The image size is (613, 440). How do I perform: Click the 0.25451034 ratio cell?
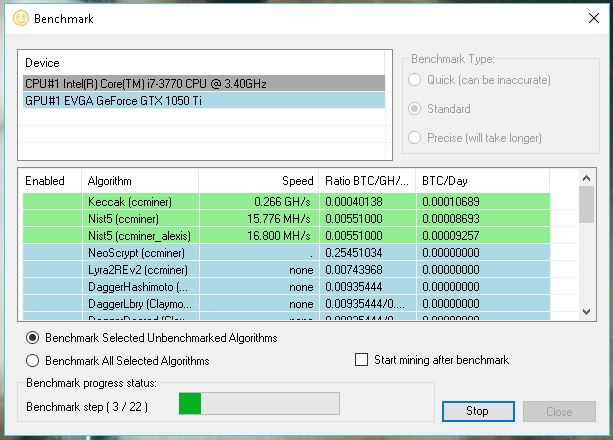click(367, 253)
